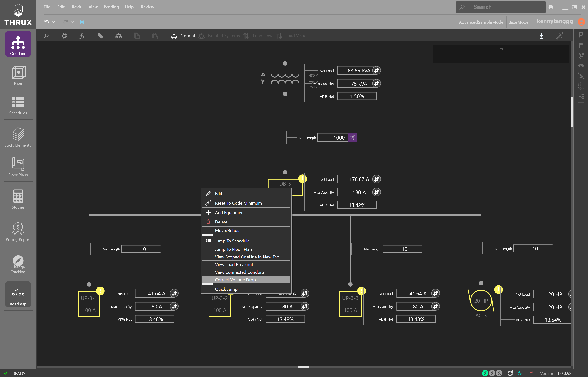Open the gear settings in the toolbar
Image resolution: width=588 pixels, height=377 pixels.
click(64, 36)
